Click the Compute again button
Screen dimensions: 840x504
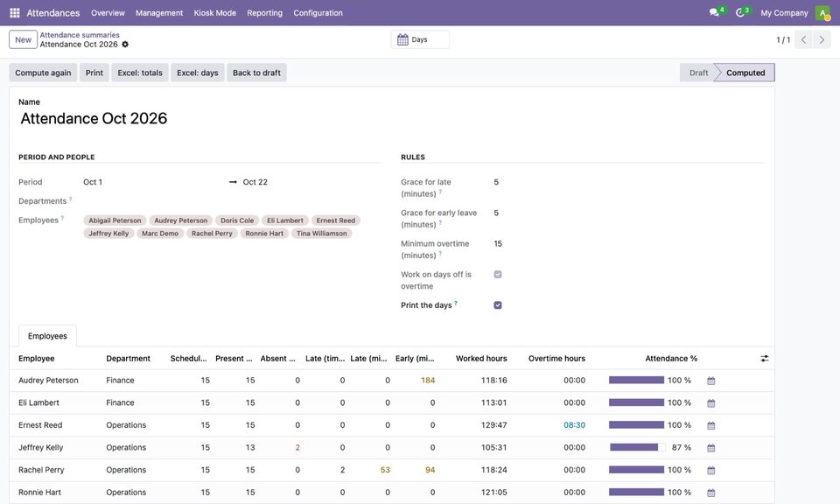point(43,73)
